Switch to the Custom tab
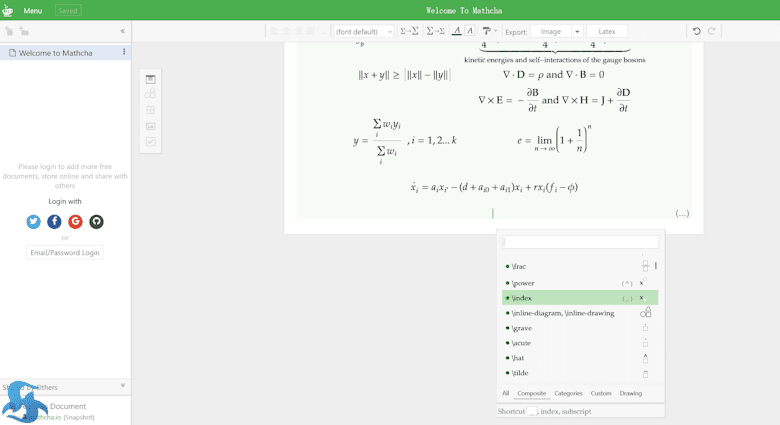Viewport: 780px width, 425px height. (x=601, y=393)
